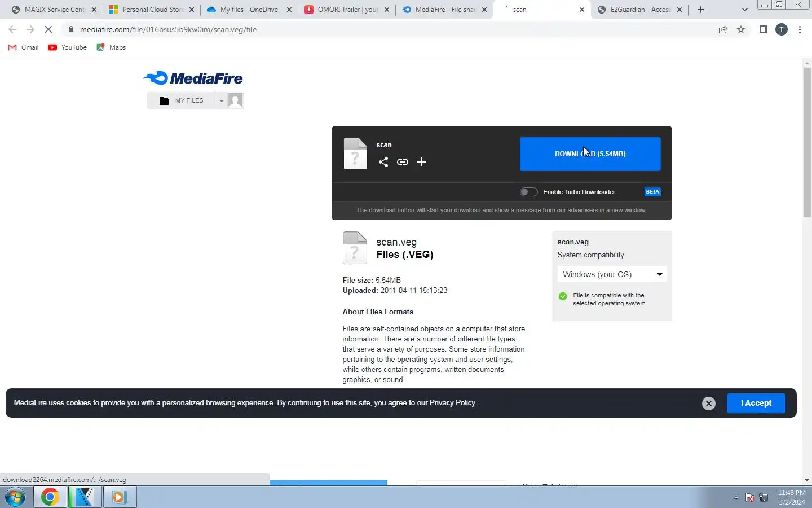The image size is (812, 508).
Task: Close the scan tab
Action: point(582,10)
